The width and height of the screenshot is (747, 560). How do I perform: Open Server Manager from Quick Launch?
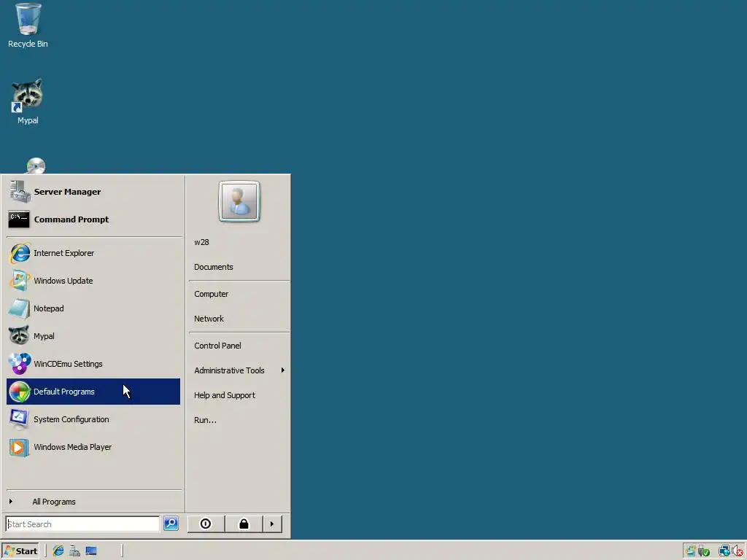(x=75, y=551)
